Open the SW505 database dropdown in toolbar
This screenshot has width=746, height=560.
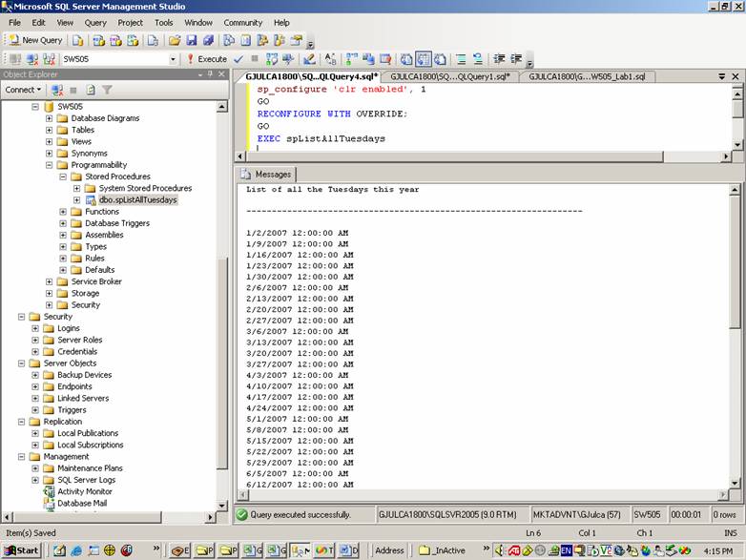pos(173,59)
